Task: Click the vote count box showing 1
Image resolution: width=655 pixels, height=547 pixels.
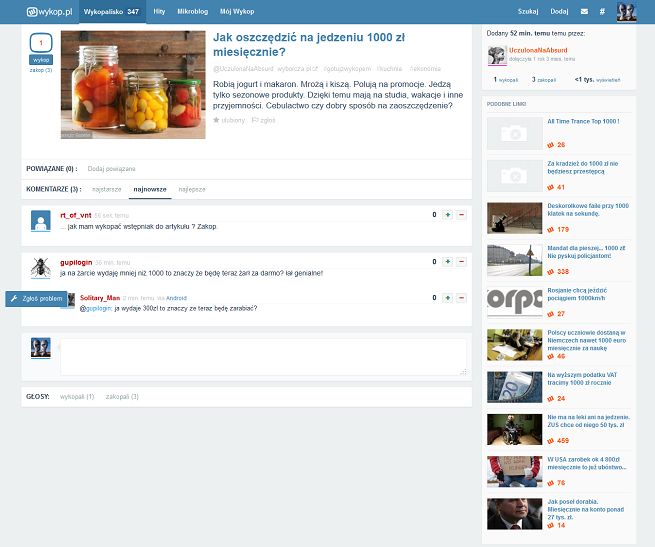Action: click(x=41, y=43)
